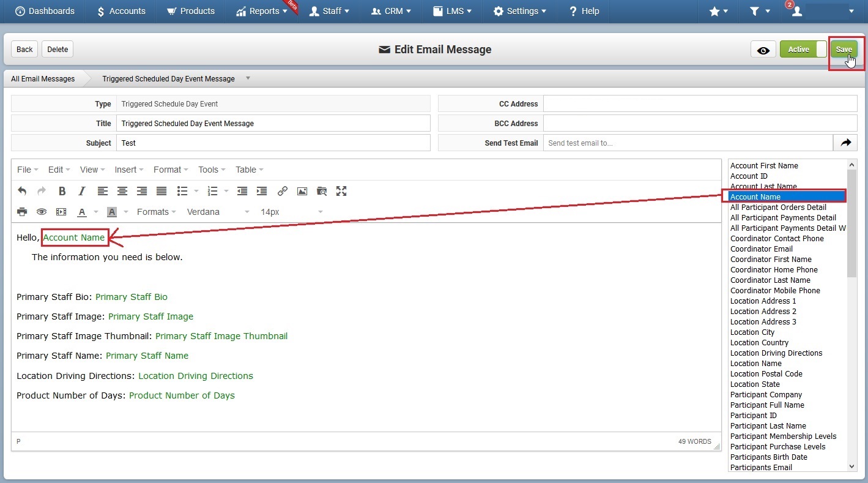Toggle bold formatting in editor toolbar
This screenshot has height=483, width=868.
(x=62, y=191)
